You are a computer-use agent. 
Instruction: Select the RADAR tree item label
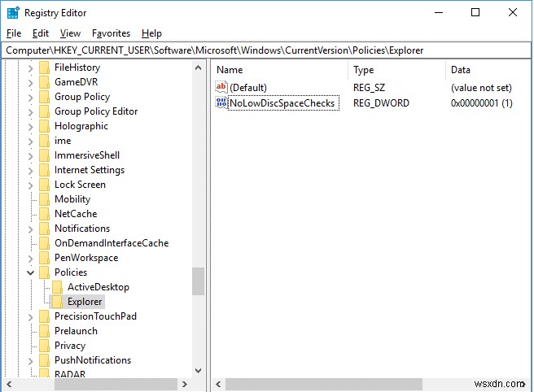coord(70,373)
